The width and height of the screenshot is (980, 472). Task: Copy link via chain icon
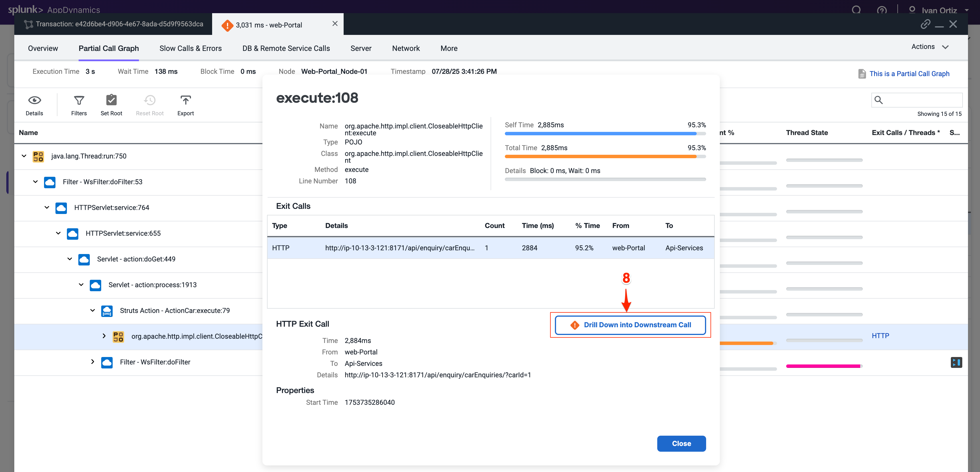925,24
